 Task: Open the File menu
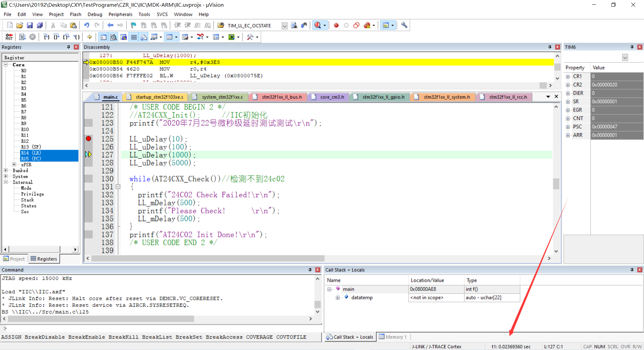[x=7, y=14]
